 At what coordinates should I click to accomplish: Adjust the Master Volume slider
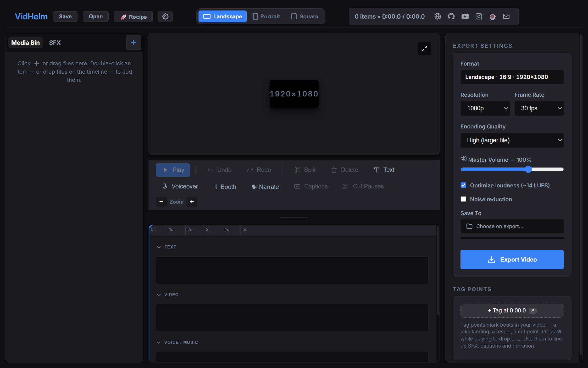(512, 169)
